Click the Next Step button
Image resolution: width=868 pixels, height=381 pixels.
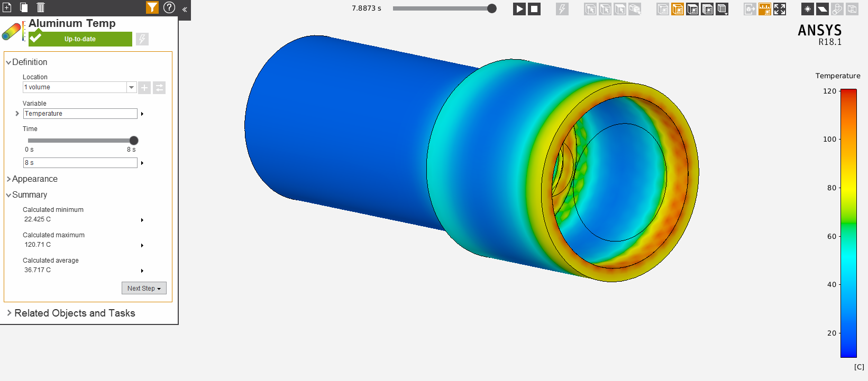(x=144, y=288)
